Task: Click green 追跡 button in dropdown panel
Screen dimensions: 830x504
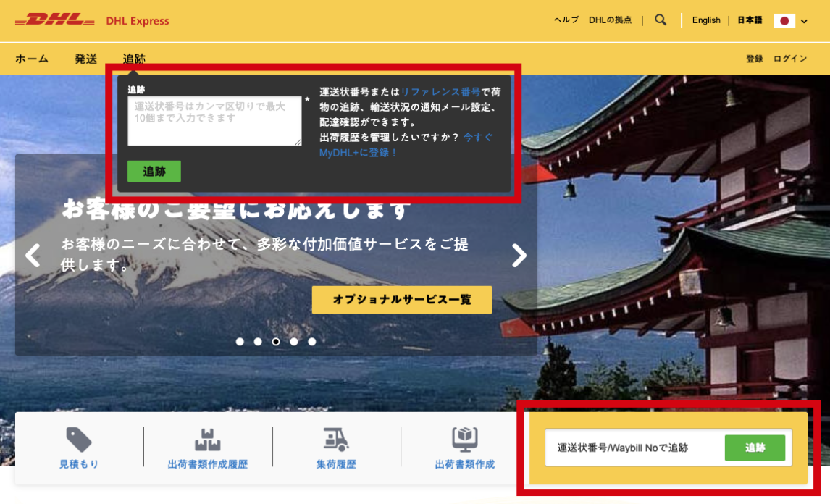Action: coord(154,172)
